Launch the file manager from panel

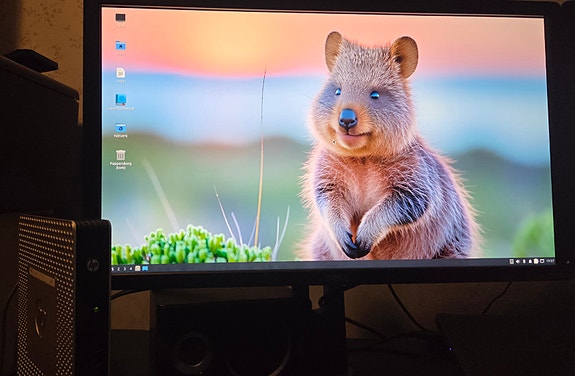coord(138,269)
